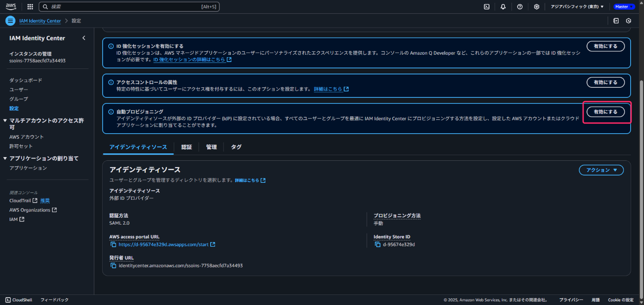Open グループ in the sidebar
644x305 pixels.
click(19, 99)
